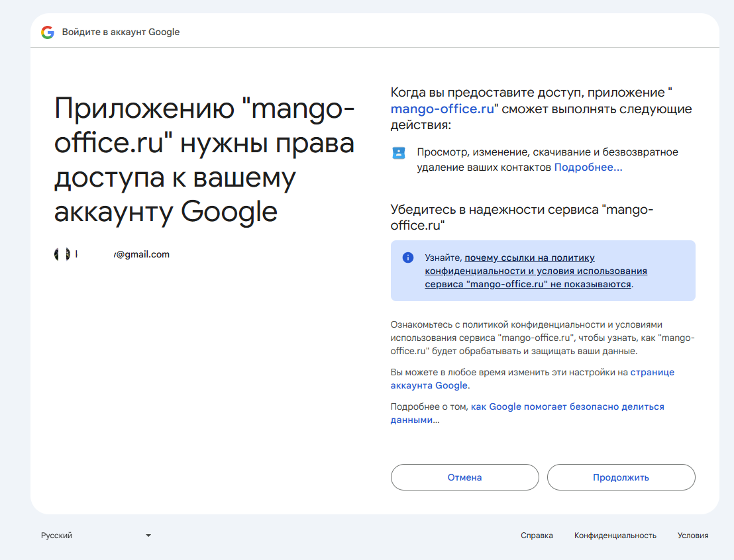This screenshot has width=734, height=560.
Task: Click Подробнее… link about contacts permission
Action: tap(588, 167)
